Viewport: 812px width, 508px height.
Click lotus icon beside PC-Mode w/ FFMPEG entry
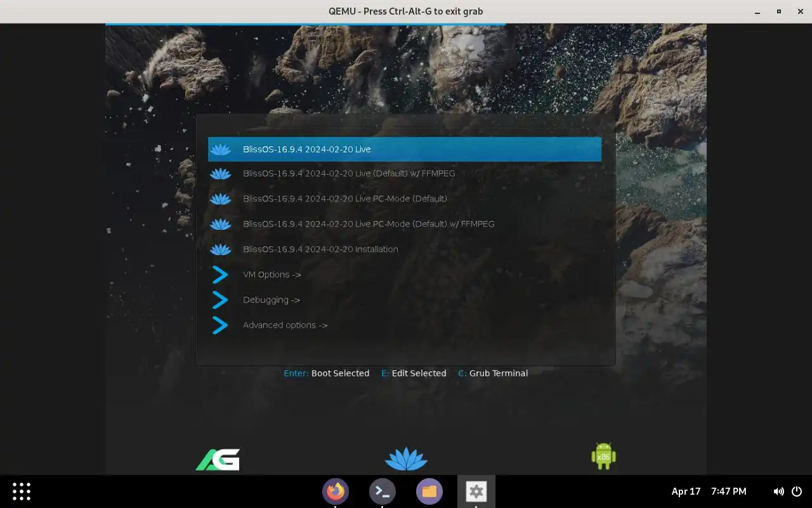221,224
